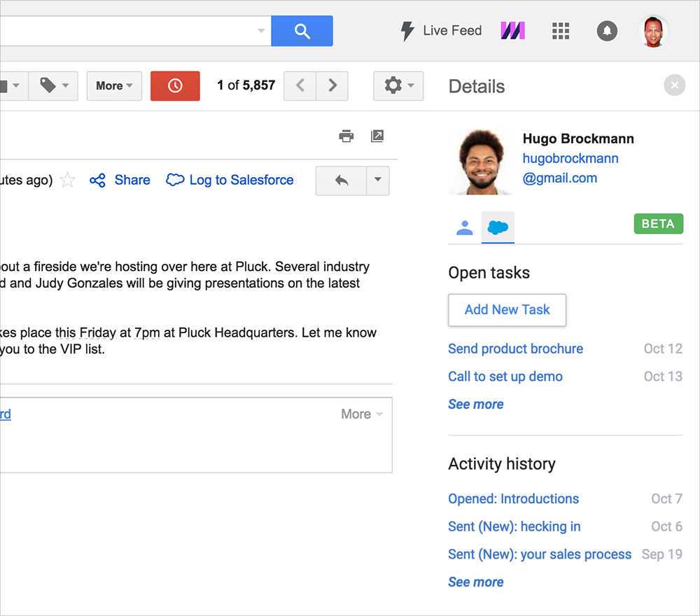Viewport: 700px width, 616px height.
Task: Click the Open tasks heading
Action: 489,273
